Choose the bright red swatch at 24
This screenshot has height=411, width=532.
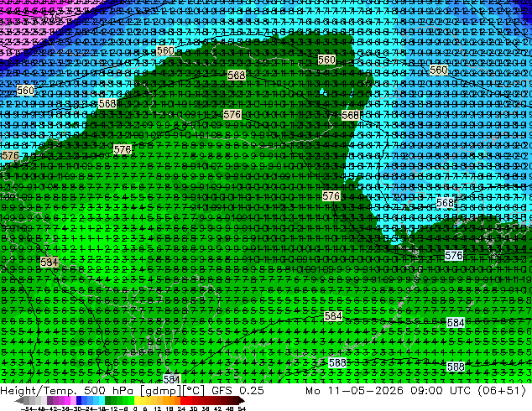(x=183, y=400)
